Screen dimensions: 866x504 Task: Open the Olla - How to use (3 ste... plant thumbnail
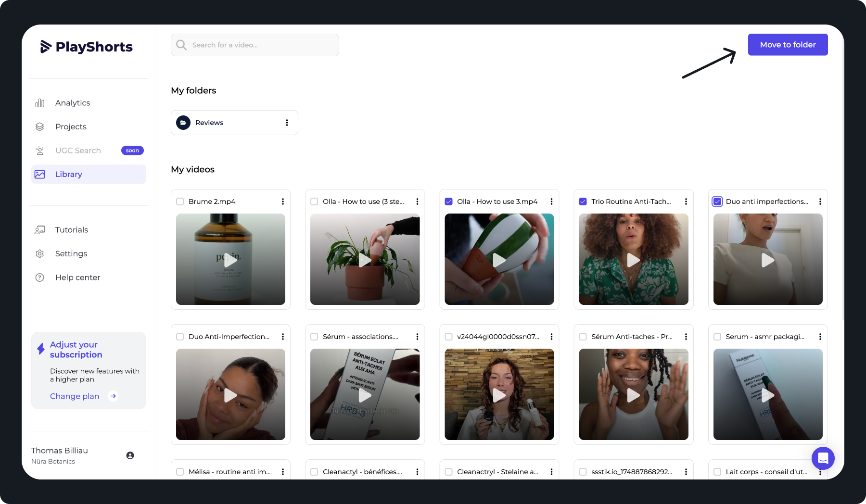[365, 259]
